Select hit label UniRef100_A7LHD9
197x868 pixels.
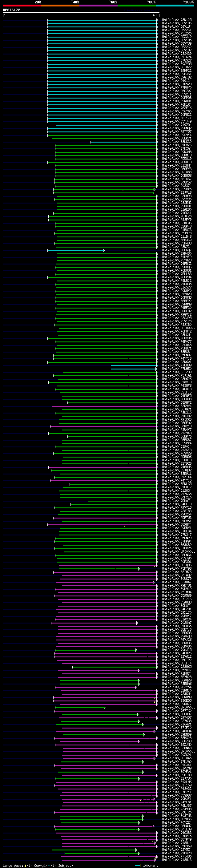(176, 365)
